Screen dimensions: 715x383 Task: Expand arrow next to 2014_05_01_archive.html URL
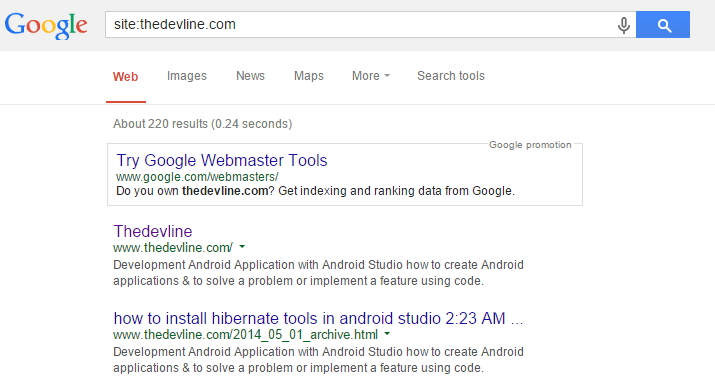click(387, 334)
